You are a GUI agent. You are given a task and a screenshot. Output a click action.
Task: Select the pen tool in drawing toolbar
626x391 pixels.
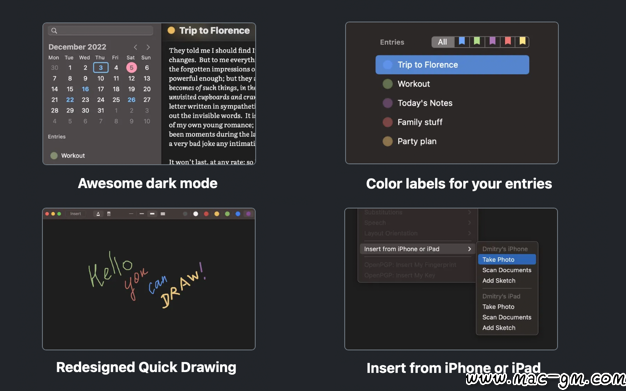coord(98,214)
